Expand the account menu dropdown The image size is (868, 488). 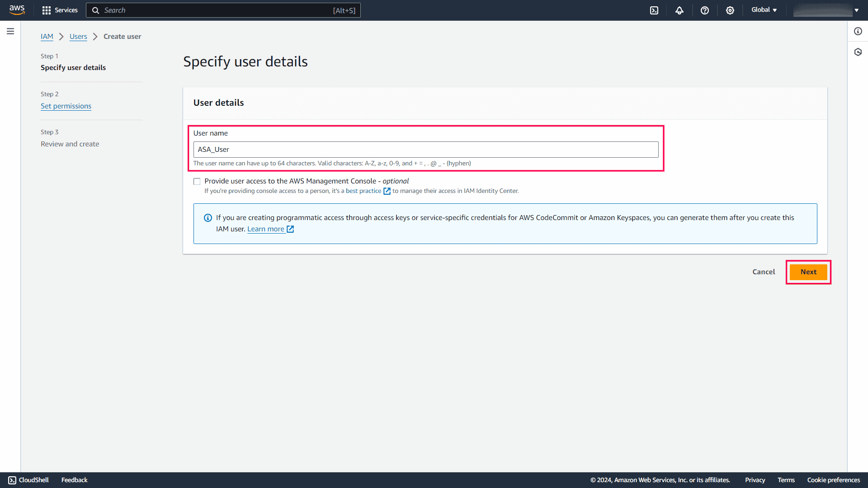(x=856, y=10)
